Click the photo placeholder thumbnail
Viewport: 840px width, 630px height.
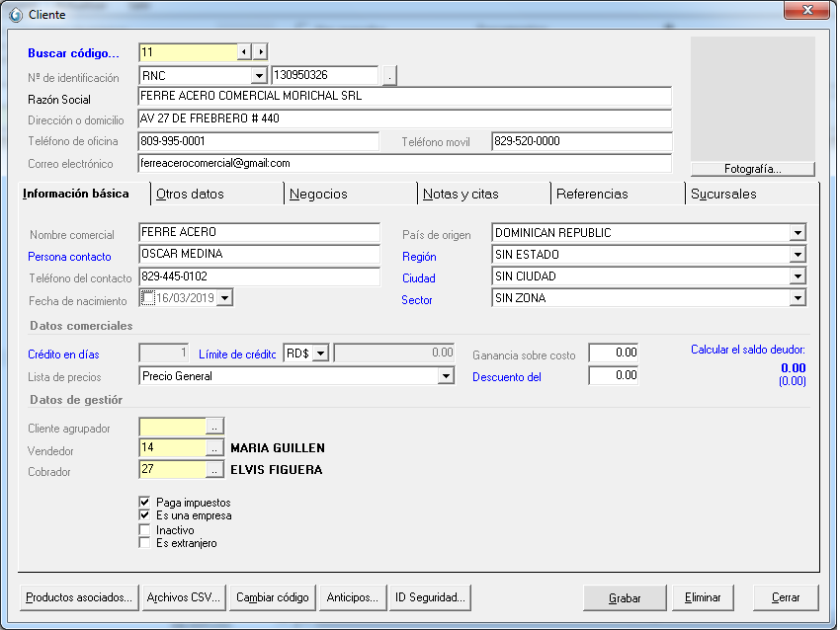click(x=752, y=98)
